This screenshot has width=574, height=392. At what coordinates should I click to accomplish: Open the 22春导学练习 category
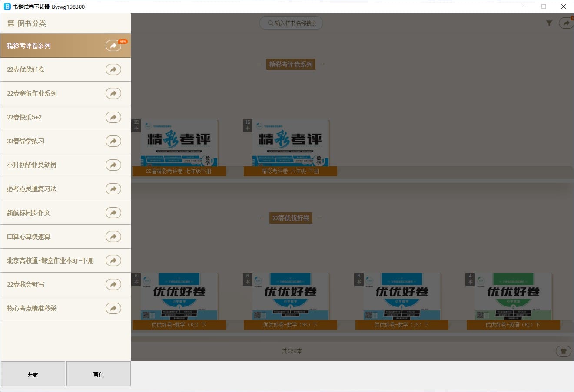pos(66,141)
